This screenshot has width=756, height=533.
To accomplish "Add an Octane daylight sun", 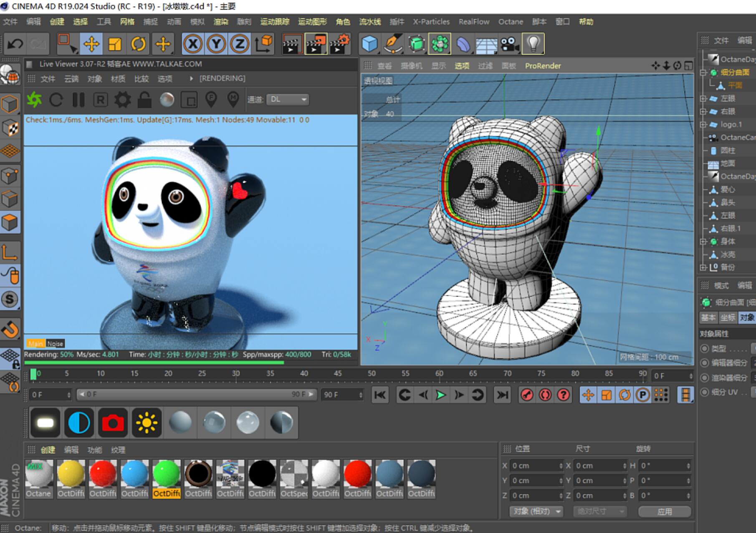I will [x=147, y=423].
